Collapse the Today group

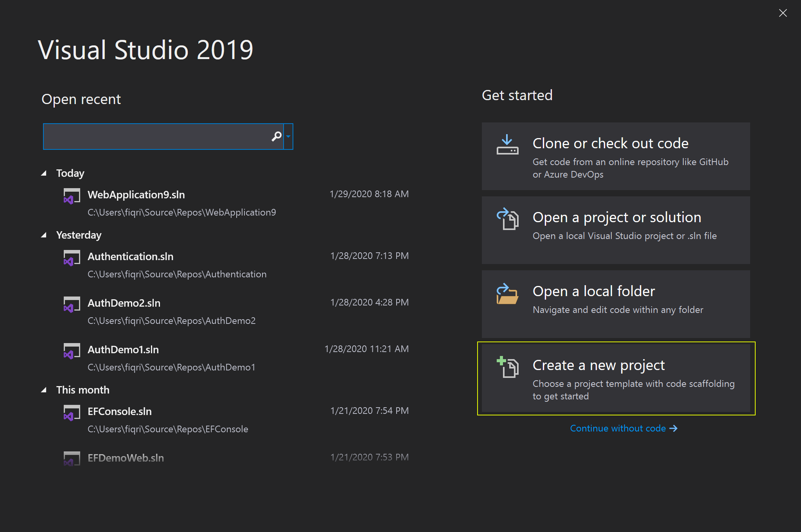click(44, 173)
